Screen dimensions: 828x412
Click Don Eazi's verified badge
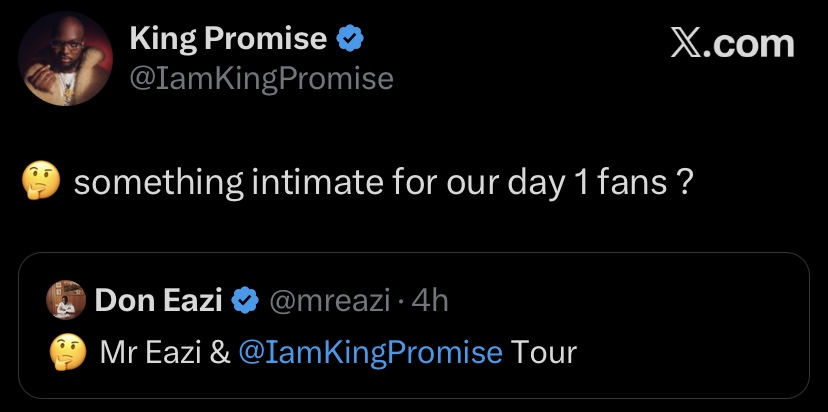point(244,300)
